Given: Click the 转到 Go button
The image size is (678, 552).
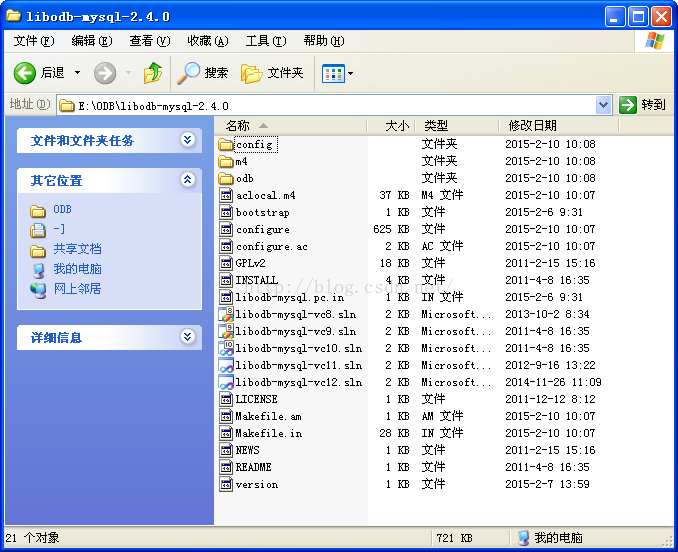Looking at the screenshot, I should pos(643,105).
